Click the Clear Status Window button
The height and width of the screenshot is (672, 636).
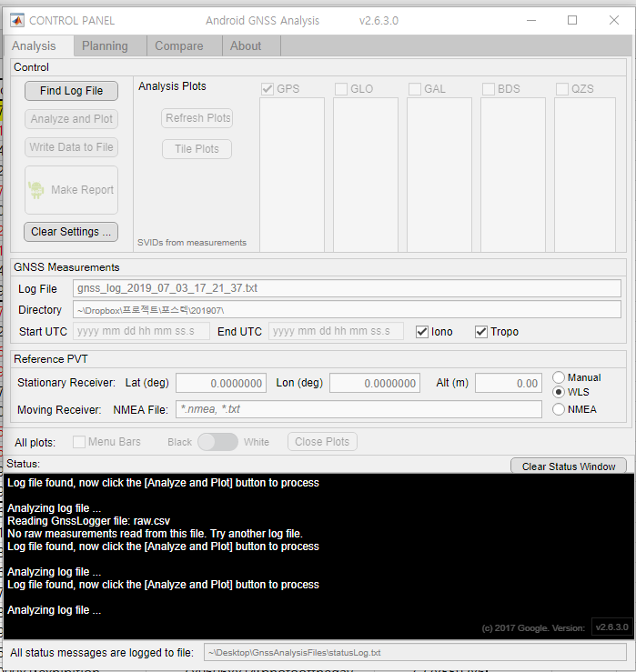[569, 466]
